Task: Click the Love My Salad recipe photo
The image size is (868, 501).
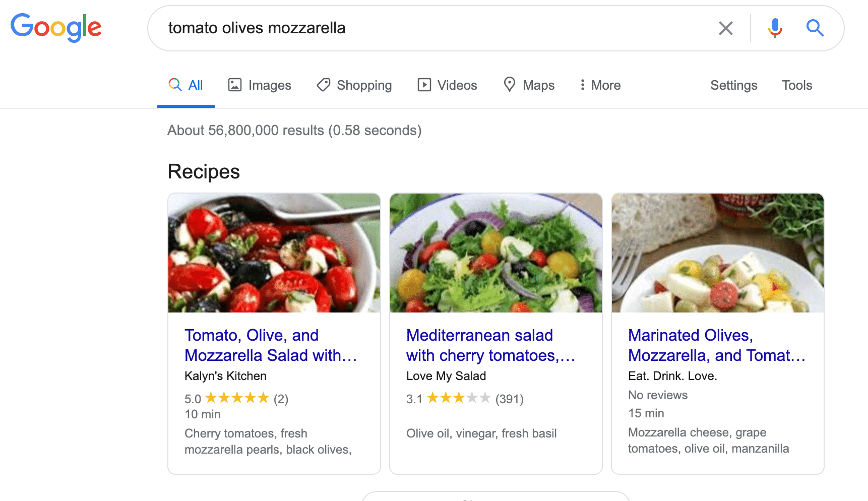Action: (x=496, y=253)
